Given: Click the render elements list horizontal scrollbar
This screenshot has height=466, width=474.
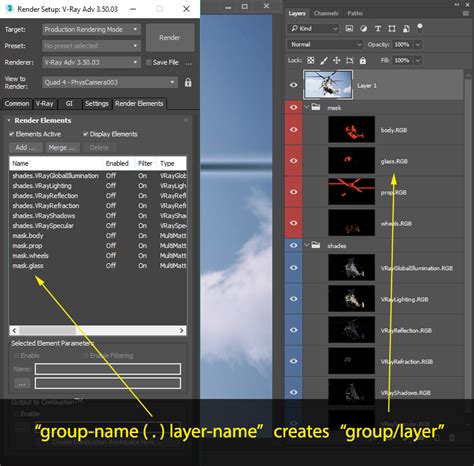Looking at the screenshot, I should tap(98, 330).
